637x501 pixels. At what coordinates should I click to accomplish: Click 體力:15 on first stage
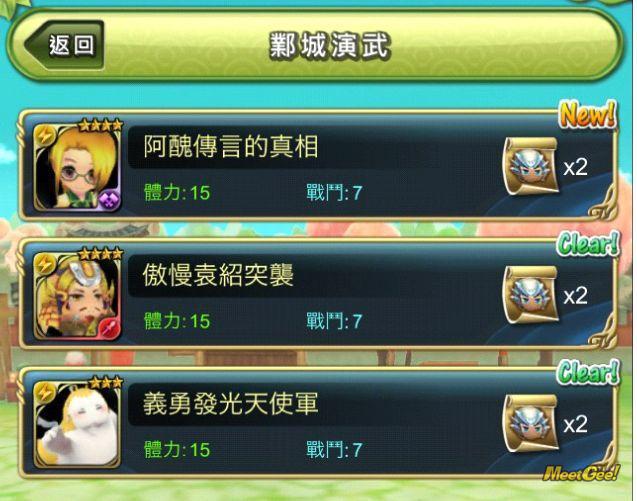(x=177, y=193)
